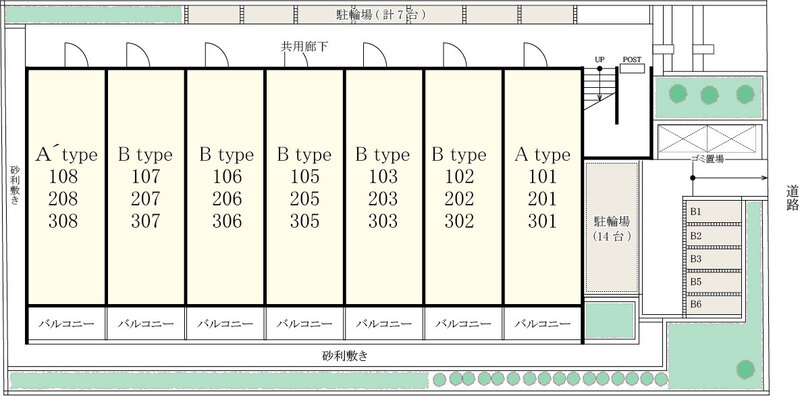Select the A type unit 101/201/301

(543, 187)
